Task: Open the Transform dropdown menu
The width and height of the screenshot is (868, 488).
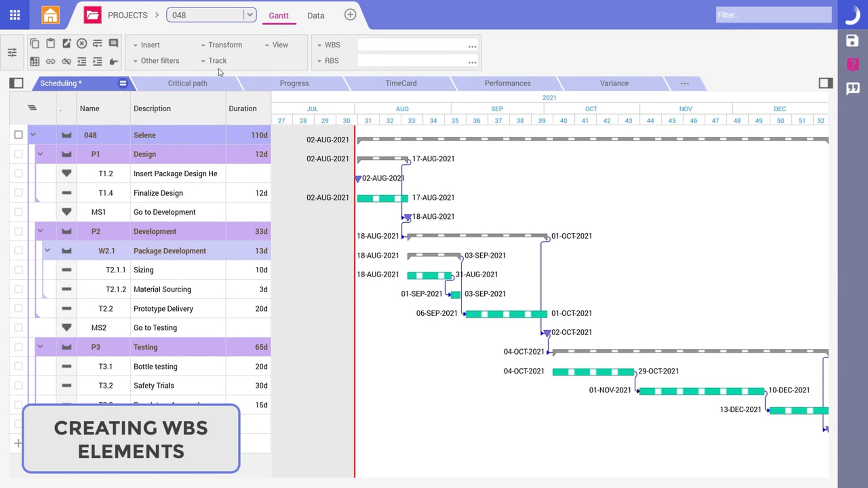Action: [221, 45]
